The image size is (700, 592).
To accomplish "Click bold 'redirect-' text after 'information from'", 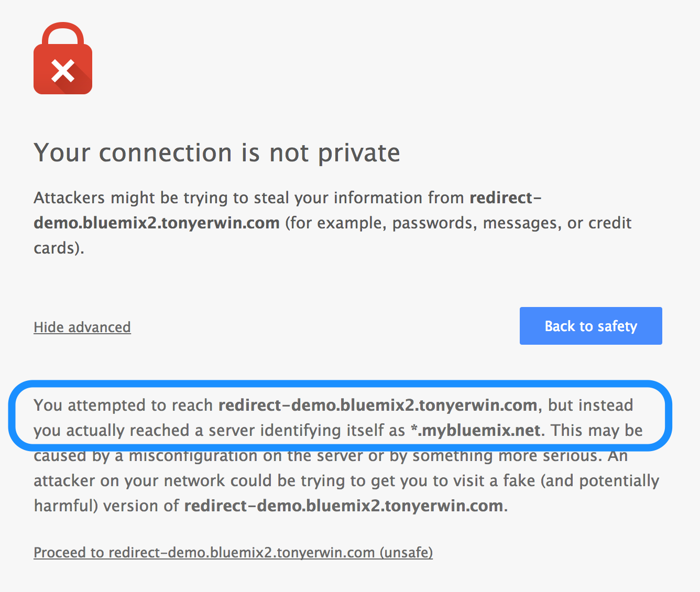I will pyautogui.click(x=506, y=198).
